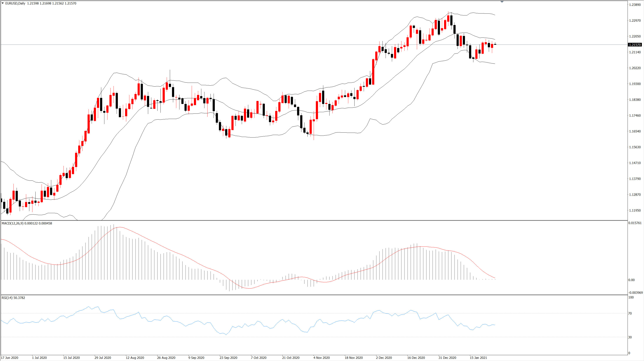The image size is (644, 361).
Task: Click the MACD(12,26,9) indicator label
Action: 13,223
